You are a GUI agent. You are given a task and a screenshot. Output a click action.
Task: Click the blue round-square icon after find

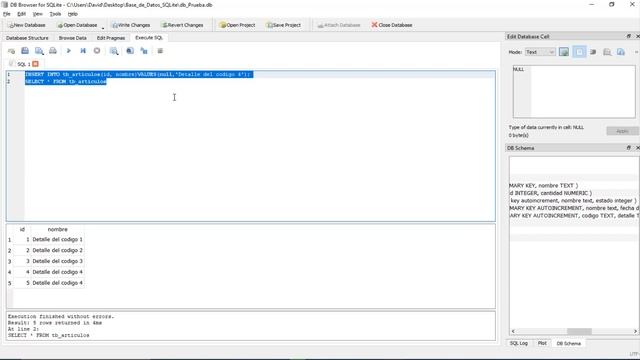point(130,51)
